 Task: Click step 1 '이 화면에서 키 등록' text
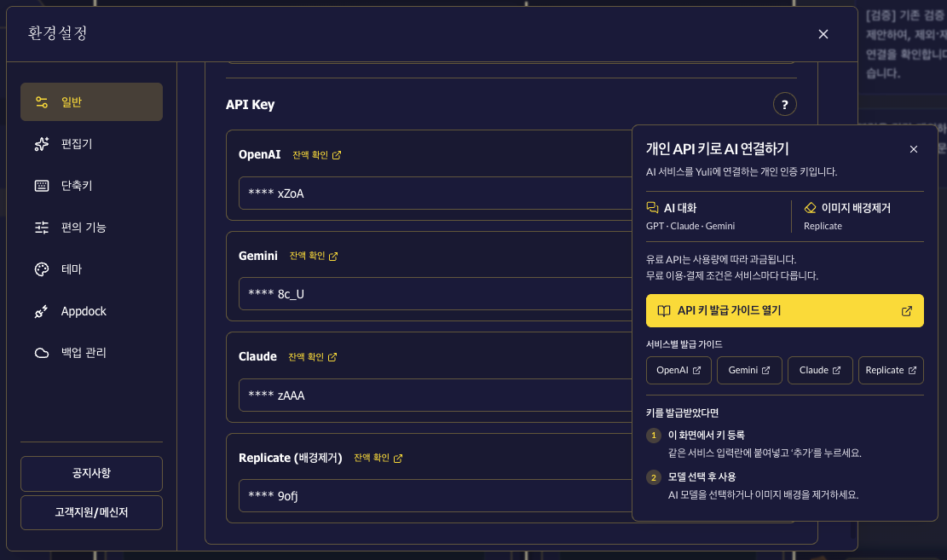pyautogui.click(x=706, y=435)
